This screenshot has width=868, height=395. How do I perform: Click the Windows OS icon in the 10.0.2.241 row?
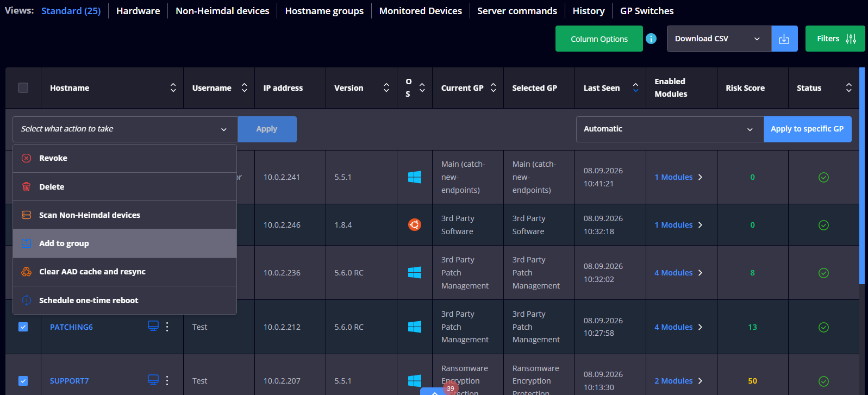[x=415, y=177]
